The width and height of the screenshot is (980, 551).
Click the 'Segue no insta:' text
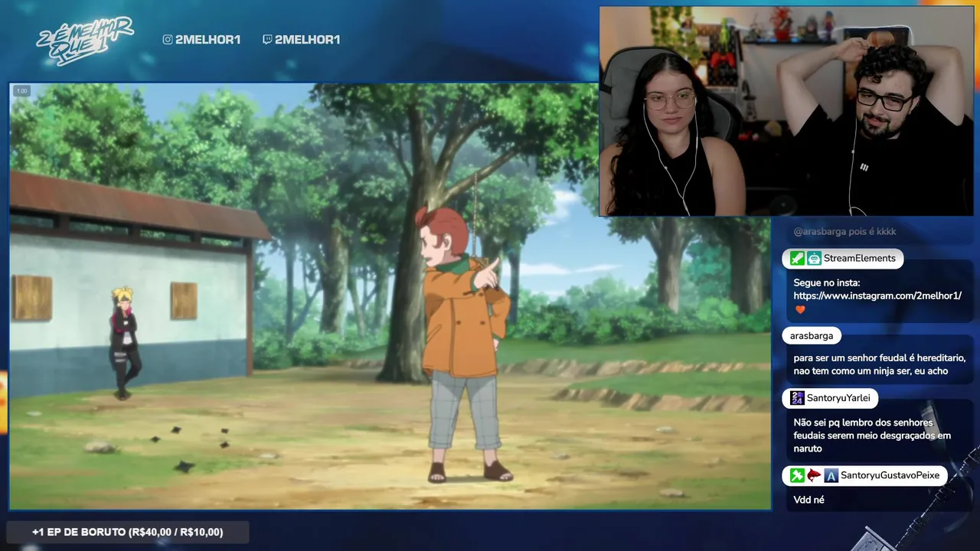pos(827,282)
